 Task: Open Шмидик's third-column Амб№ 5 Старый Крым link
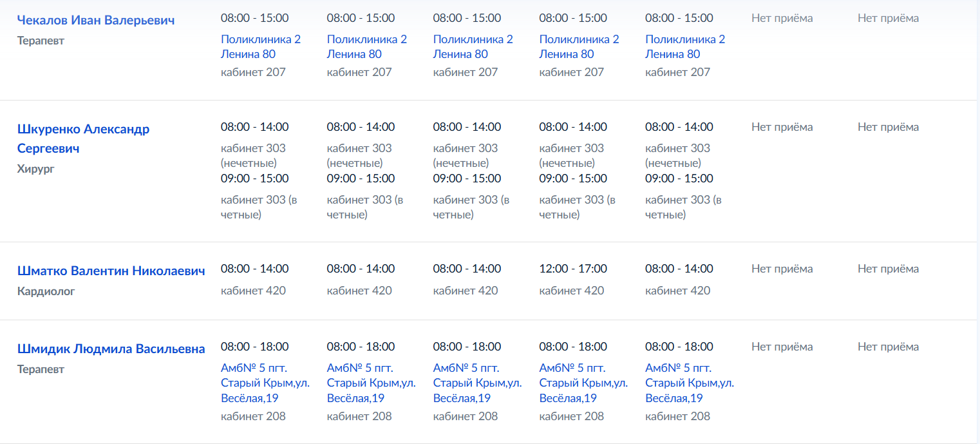[x=478, y=383]
